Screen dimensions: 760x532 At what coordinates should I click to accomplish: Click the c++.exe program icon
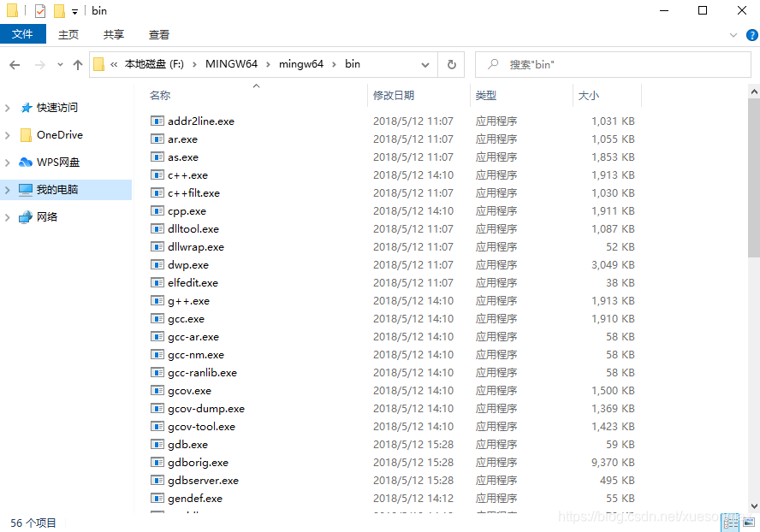(157, 175)
